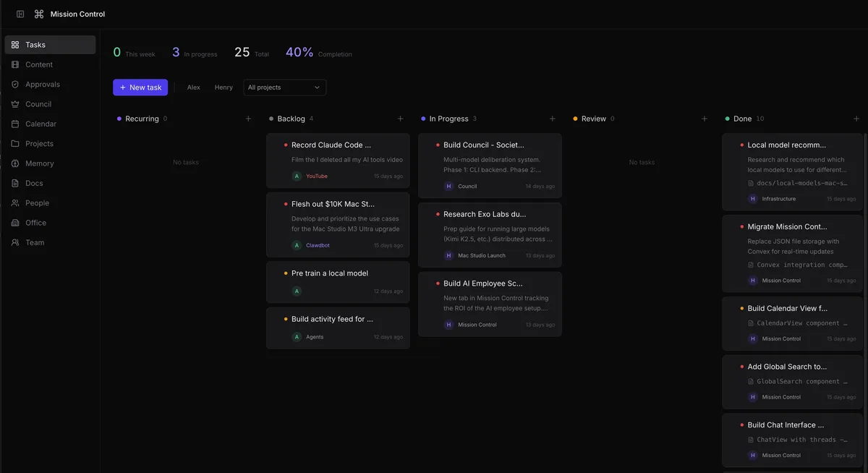868x473 pixels.
Task: Select the Docs sidebar item
Action: [x=34, y=183]
